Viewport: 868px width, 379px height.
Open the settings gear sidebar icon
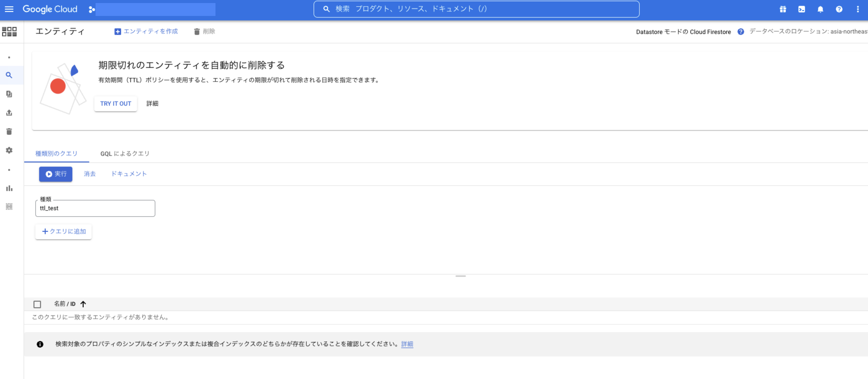click(9, 150)
